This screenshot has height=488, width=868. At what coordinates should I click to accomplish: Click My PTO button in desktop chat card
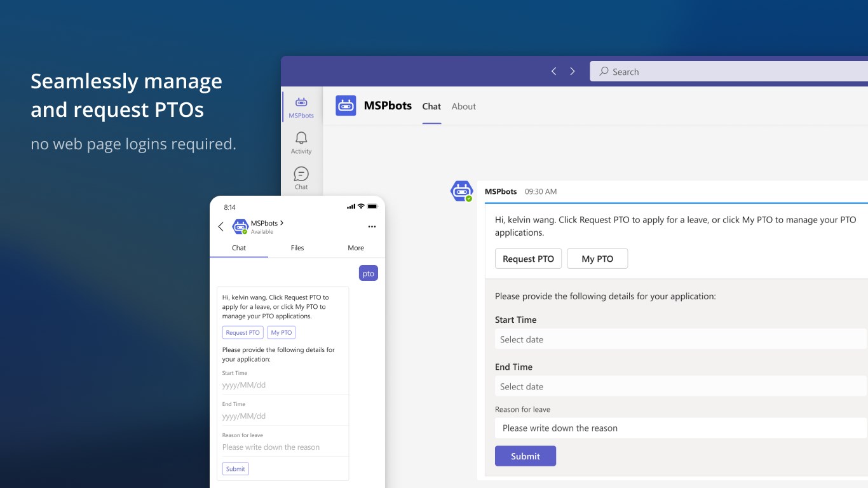tap(597, 259)
